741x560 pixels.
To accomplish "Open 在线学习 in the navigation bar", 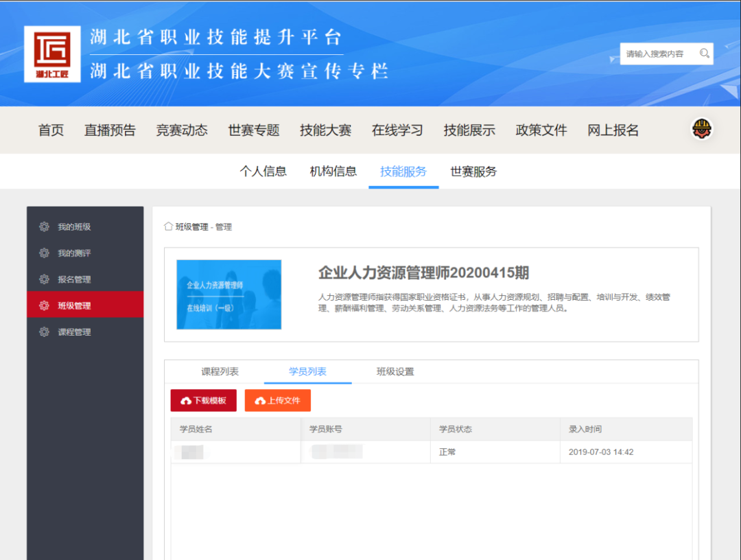I will [397, 130].
